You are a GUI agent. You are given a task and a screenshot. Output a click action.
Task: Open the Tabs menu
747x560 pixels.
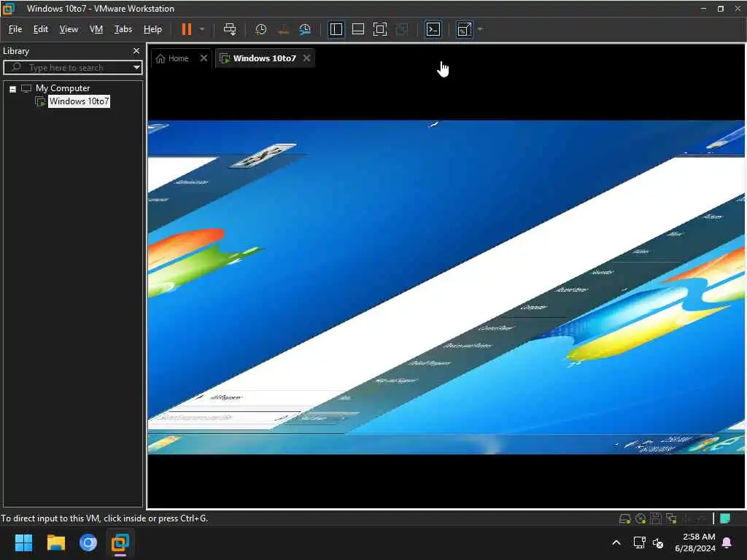click(123, 29)
